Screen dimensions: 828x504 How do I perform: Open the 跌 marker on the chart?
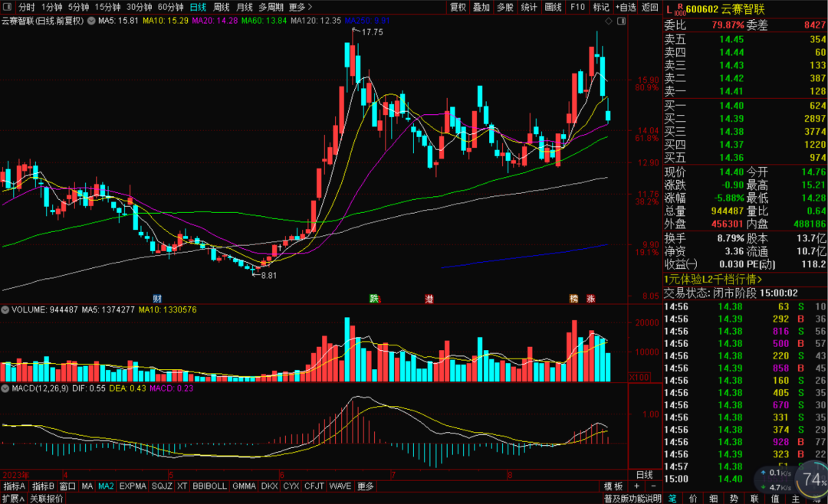point(374,299)
